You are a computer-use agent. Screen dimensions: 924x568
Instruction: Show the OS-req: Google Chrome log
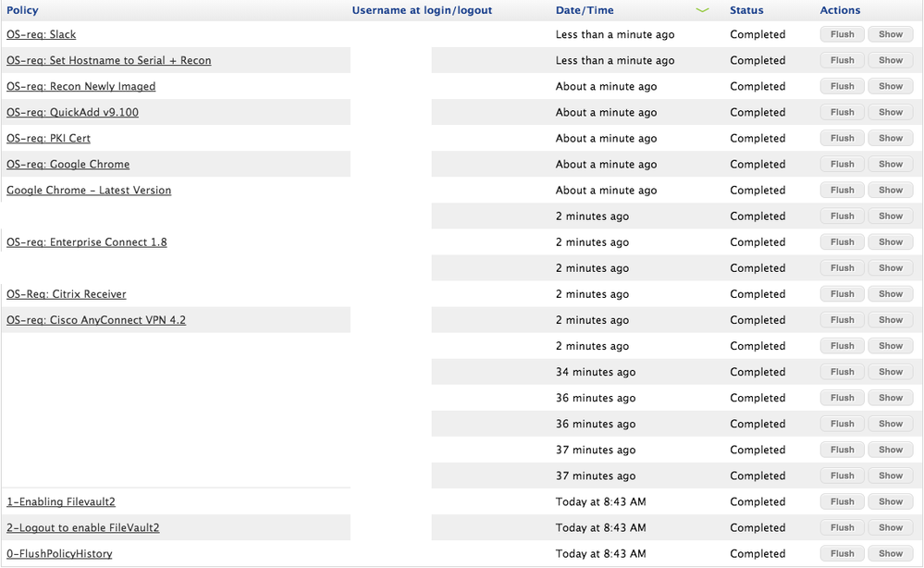[891, 164]
